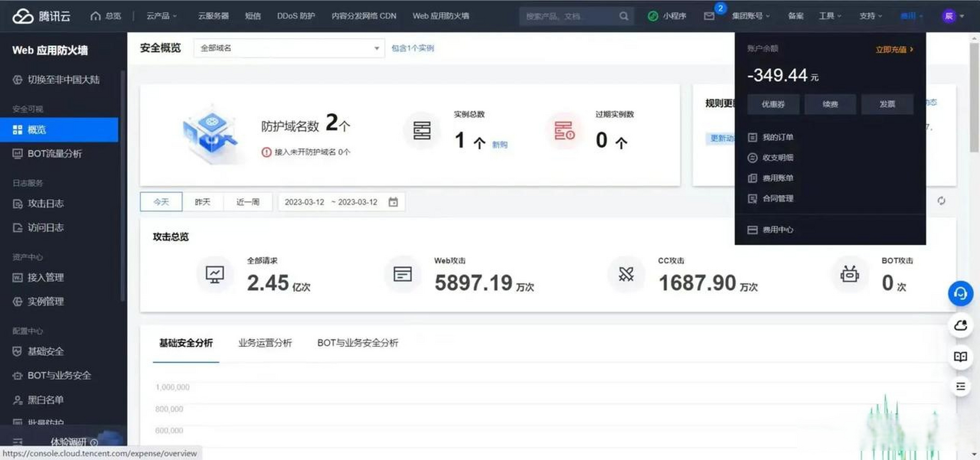Expand the 支持 dropdown
The image size is (980, 460).
(870, 16)
